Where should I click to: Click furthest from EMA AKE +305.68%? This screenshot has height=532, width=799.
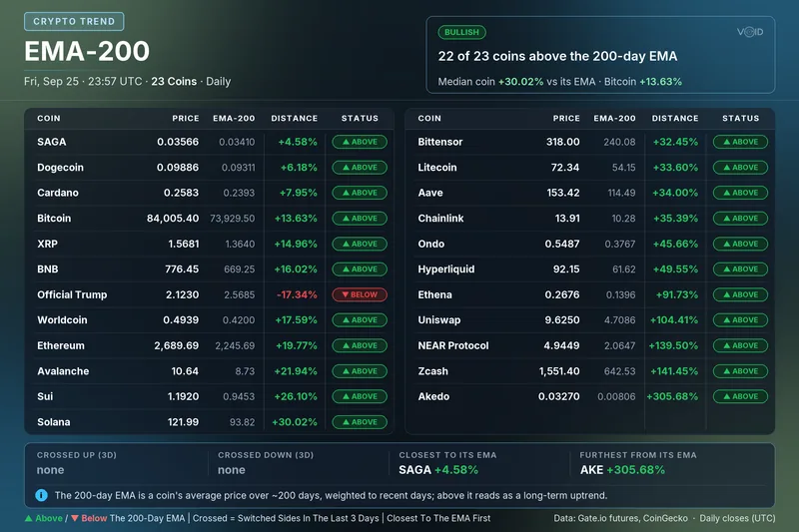[x=622, y=470]
